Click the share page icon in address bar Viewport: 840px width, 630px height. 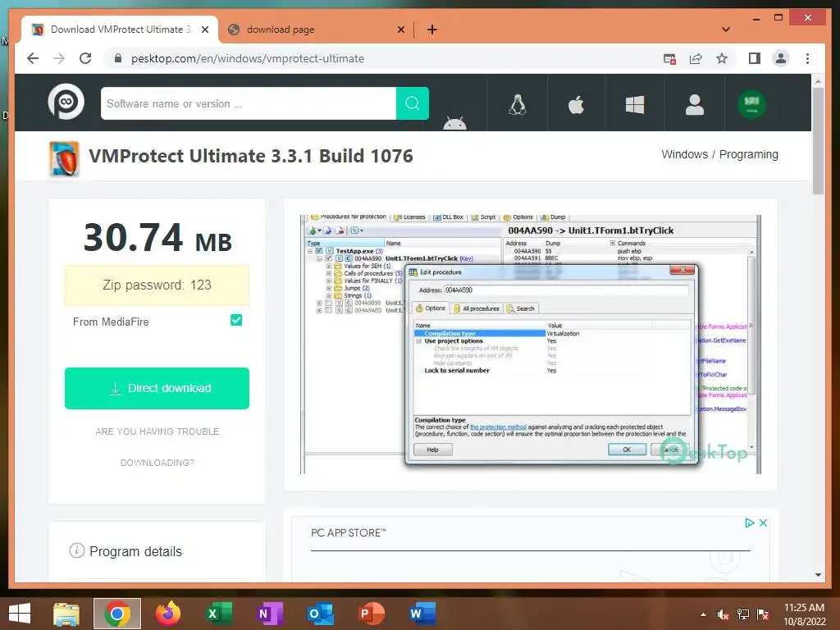[696, 58]
